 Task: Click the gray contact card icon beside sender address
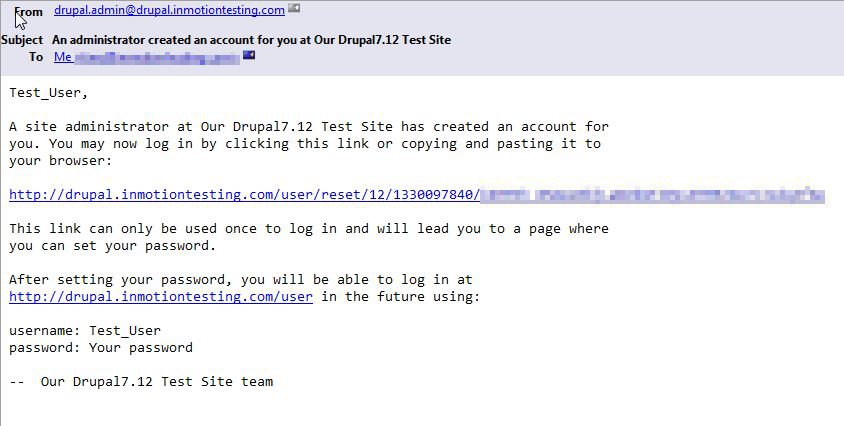[294, 9]
